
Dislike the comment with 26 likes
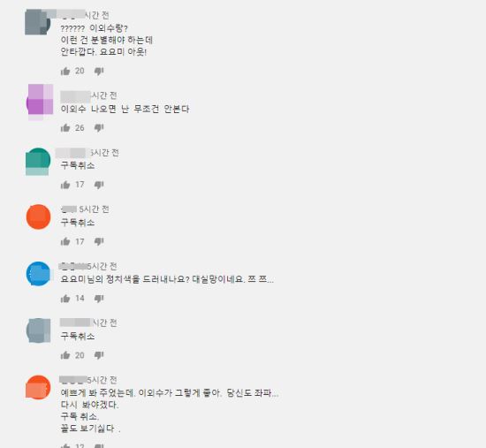[x=99, y=128]
